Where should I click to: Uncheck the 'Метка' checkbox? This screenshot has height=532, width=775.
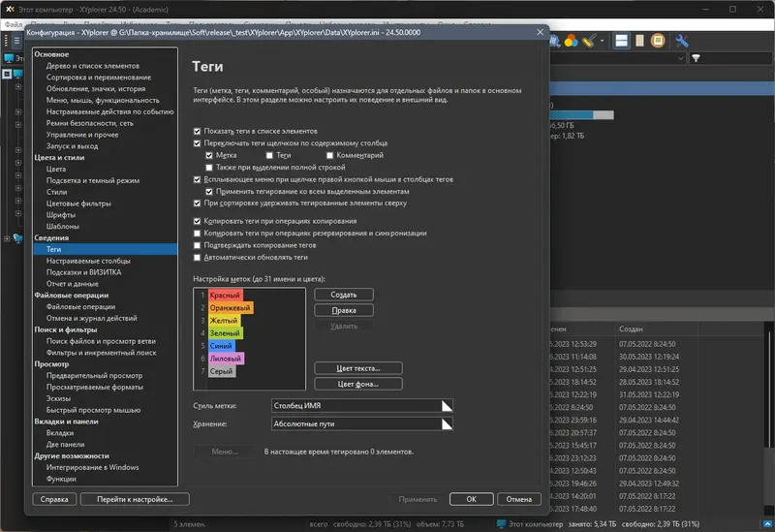coord(209,155)
